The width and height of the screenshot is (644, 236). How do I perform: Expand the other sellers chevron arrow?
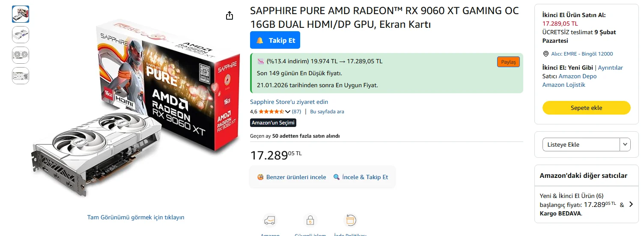pyautogui.click(x=631, y=204)
